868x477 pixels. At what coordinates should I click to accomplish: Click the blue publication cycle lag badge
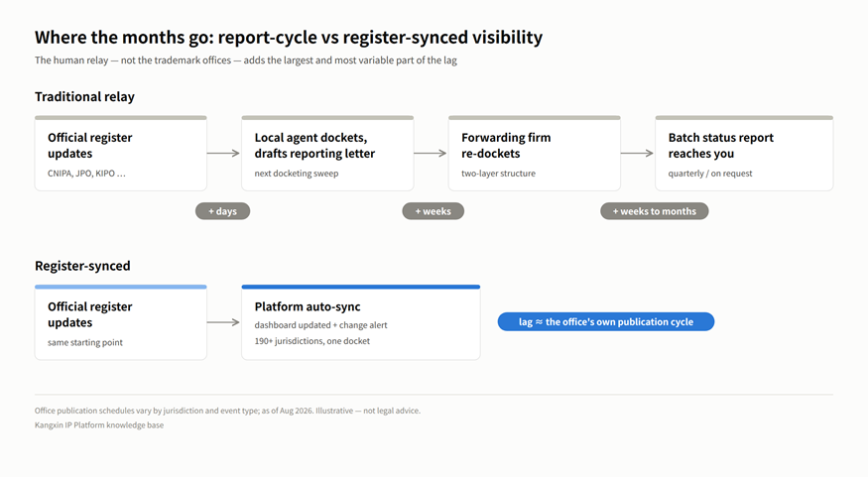pos(605,321)
